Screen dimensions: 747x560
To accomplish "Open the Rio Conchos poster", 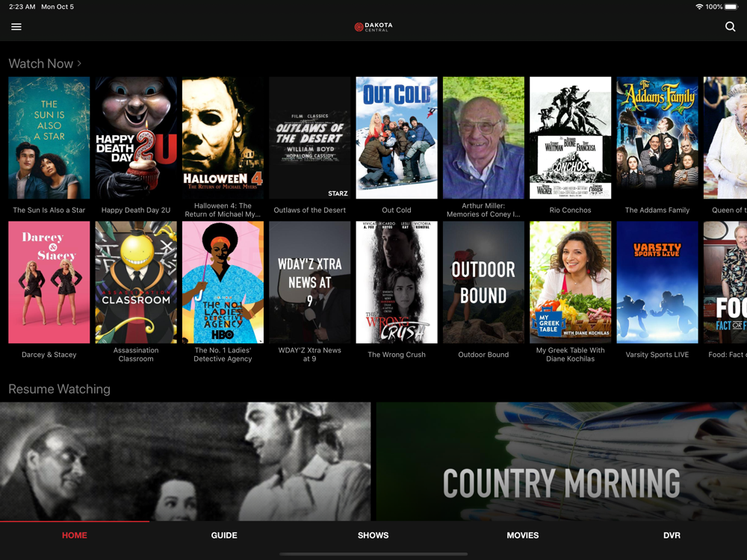I will 570,137.
